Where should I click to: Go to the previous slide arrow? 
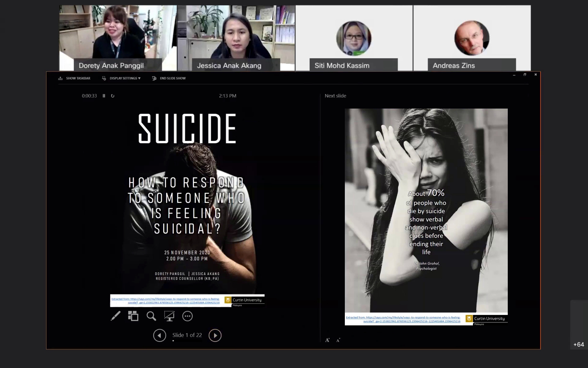coord(160,335)
